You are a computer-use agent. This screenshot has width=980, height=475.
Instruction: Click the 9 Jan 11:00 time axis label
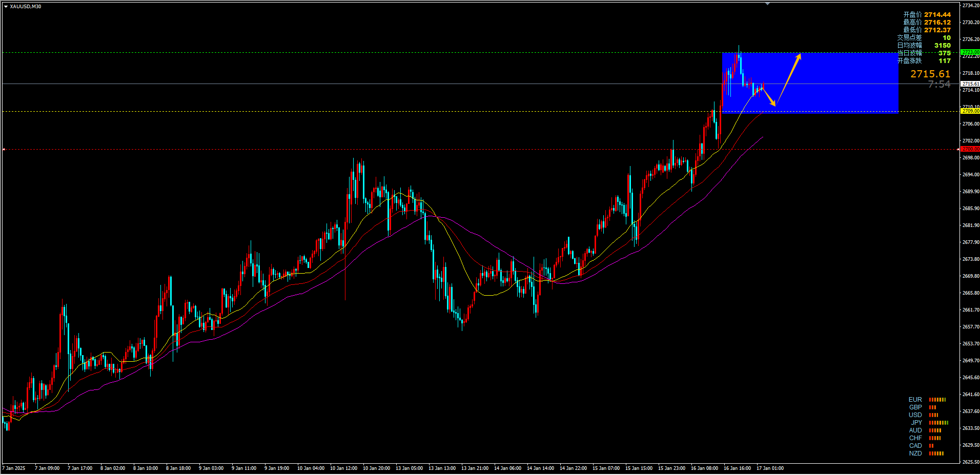244,468
